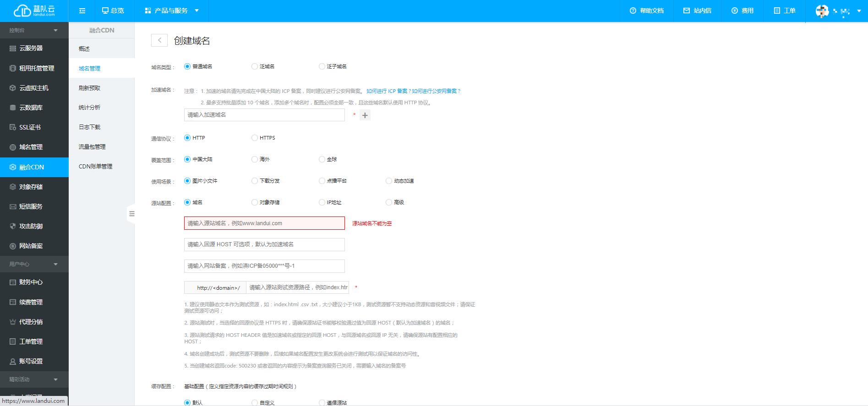Click the SSL证书 certificate icon
Viewport: 868px width, 406px height.
click(x=13, y=127)
